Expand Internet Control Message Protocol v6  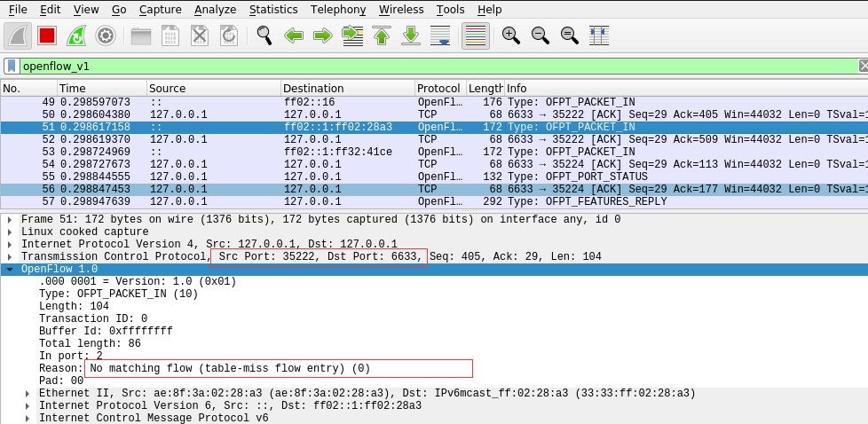(x=28, y=418)
